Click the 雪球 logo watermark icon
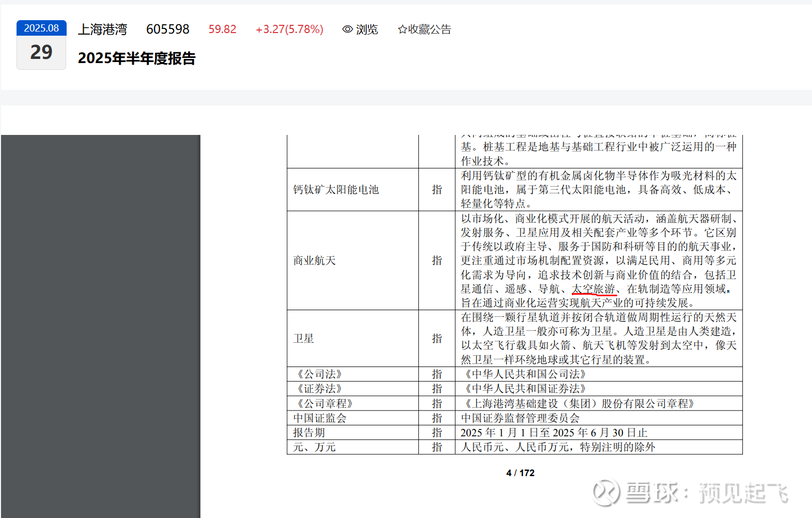Image resolution: width=812 pixels, height=518 pixels. 606,492
